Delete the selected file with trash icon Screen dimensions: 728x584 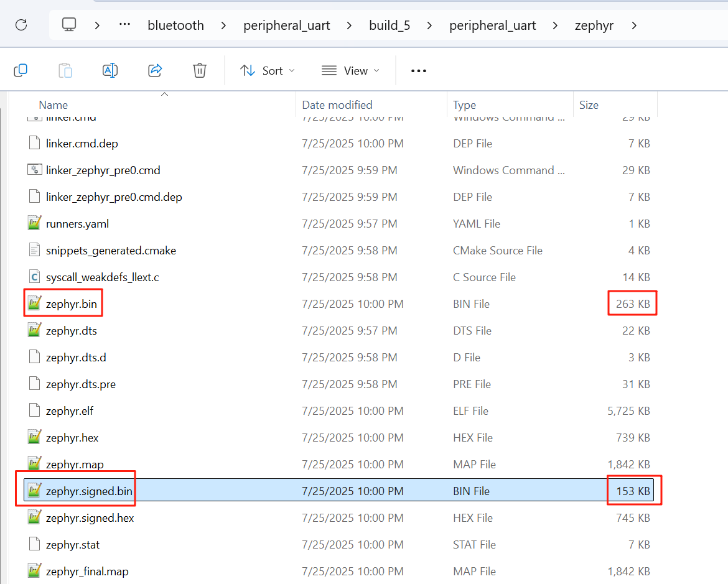(200, 70)
